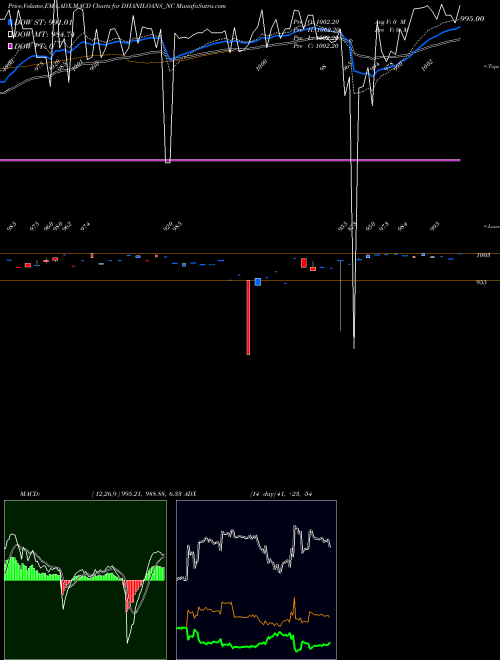
Task: Click the chart title mentioning DHANILOANS_NC
Action: pyautogui.click(x=117, y=6)
